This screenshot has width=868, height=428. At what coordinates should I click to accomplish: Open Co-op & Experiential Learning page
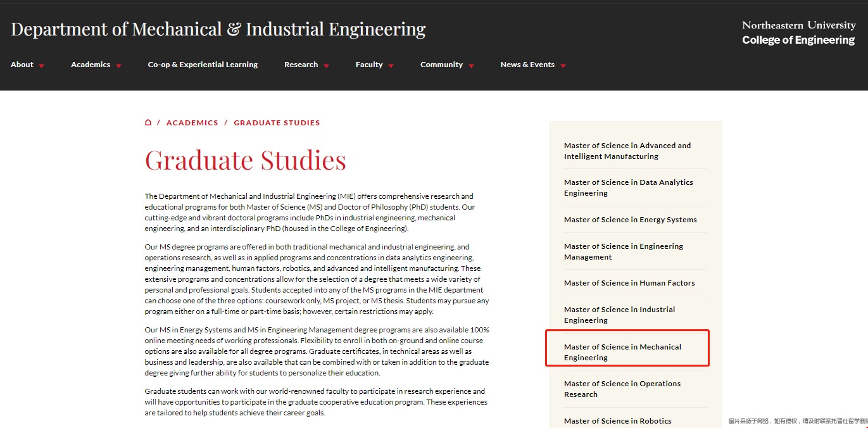click(203, 65)
